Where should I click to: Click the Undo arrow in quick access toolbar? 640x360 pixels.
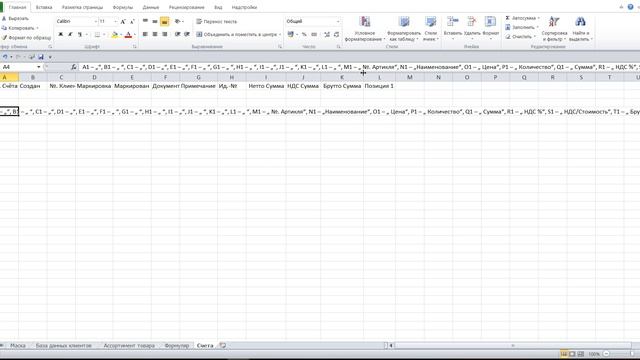click(5, 57)
